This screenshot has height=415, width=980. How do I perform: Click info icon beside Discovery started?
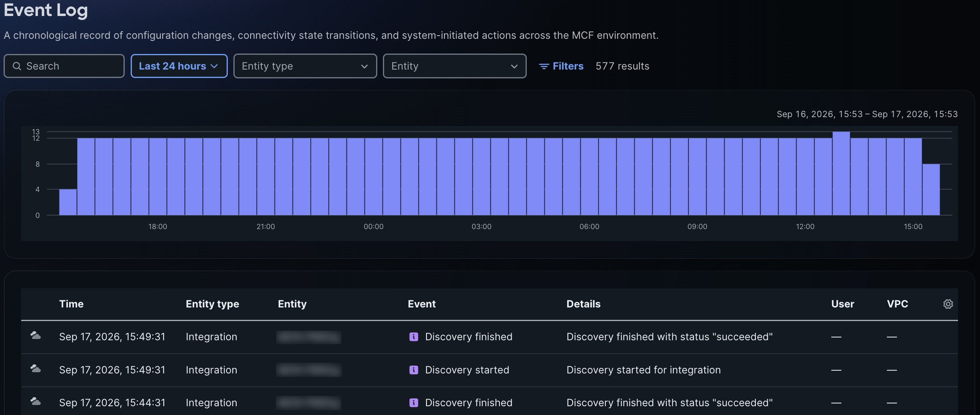coord(414,370)
